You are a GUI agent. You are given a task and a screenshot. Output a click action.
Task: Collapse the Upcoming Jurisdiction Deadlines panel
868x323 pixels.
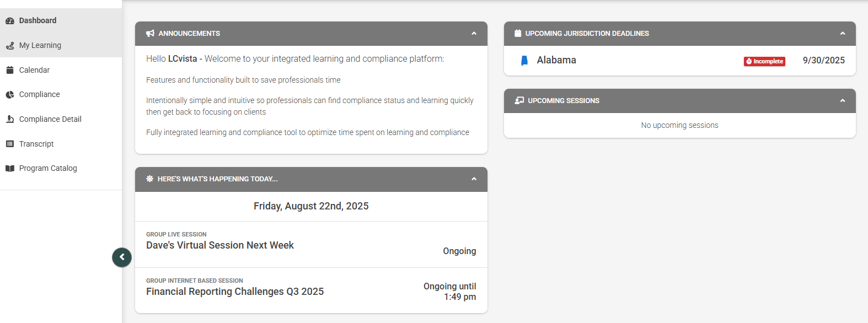[842, 34]
